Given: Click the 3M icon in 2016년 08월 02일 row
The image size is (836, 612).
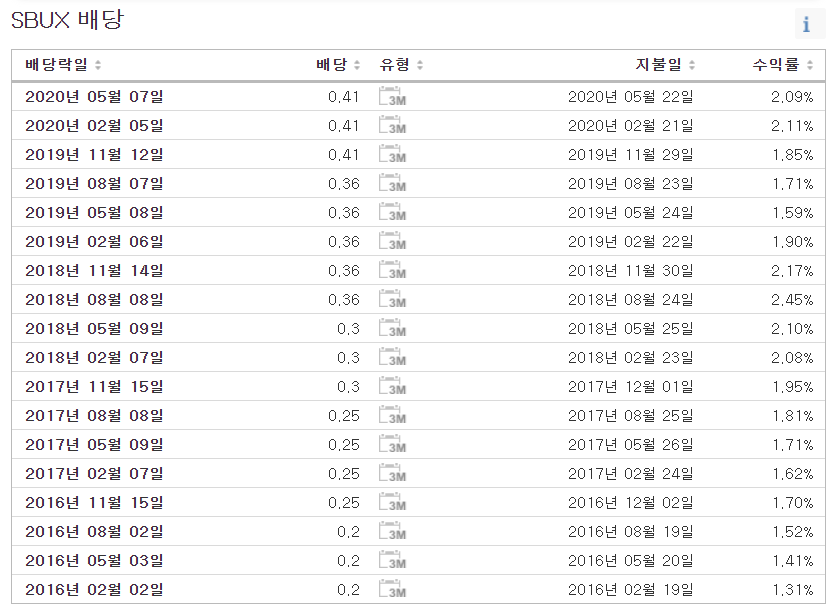Looking at the screenshot, I should (392, 531).
